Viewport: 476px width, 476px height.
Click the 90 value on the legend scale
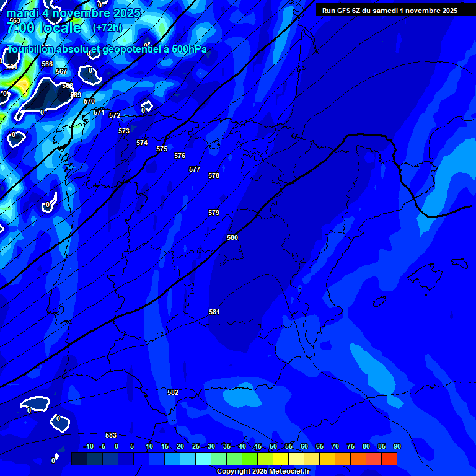tap(397, 446)
